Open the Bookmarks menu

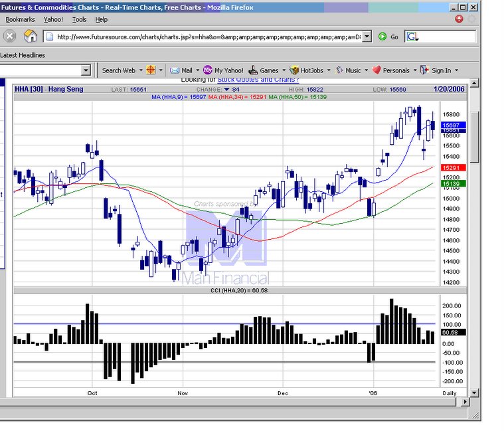point(20,20)
